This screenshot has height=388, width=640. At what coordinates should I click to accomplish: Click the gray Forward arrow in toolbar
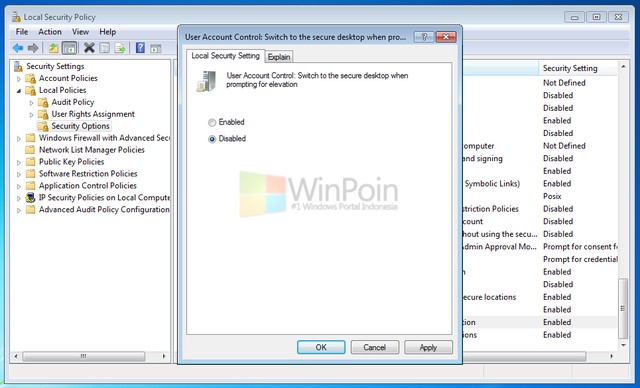point(33,48)
